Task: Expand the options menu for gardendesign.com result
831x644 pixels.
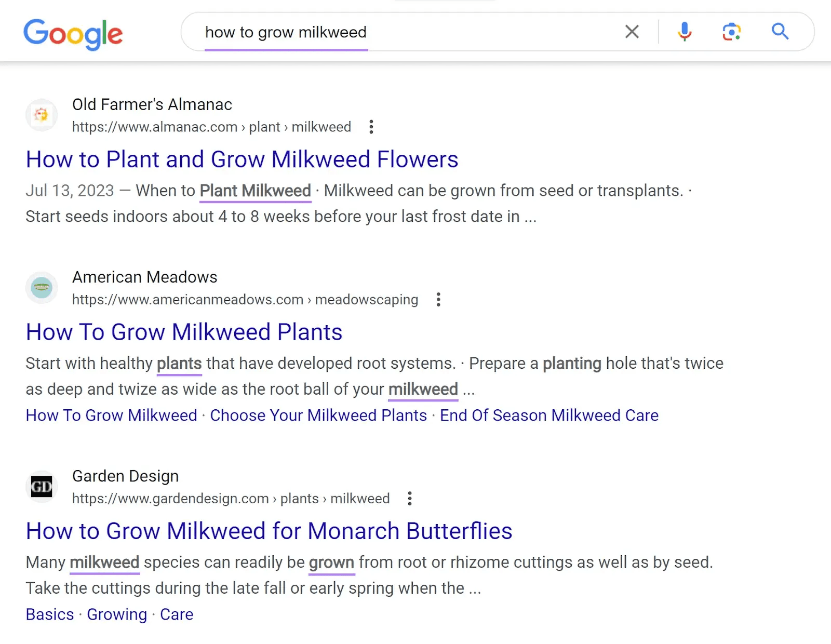Action: click(410, 499)
